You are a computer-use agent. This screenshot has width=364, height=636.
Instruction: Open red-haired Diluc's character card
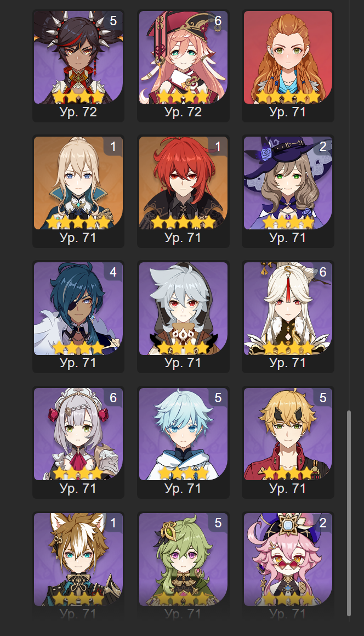pyautogui.click(x=183, y=183)
